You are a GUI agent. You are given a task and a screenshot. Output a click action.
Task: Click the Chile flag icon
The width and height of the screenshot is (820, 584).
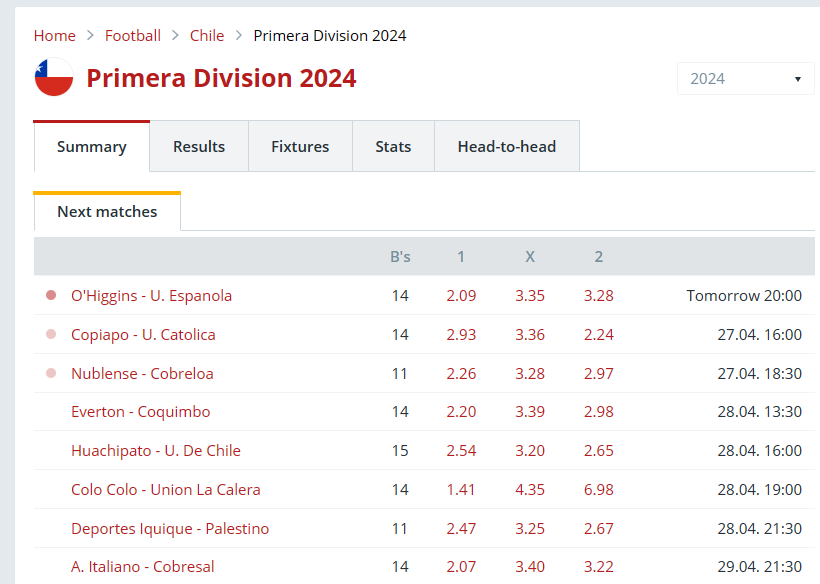point(54,77)
